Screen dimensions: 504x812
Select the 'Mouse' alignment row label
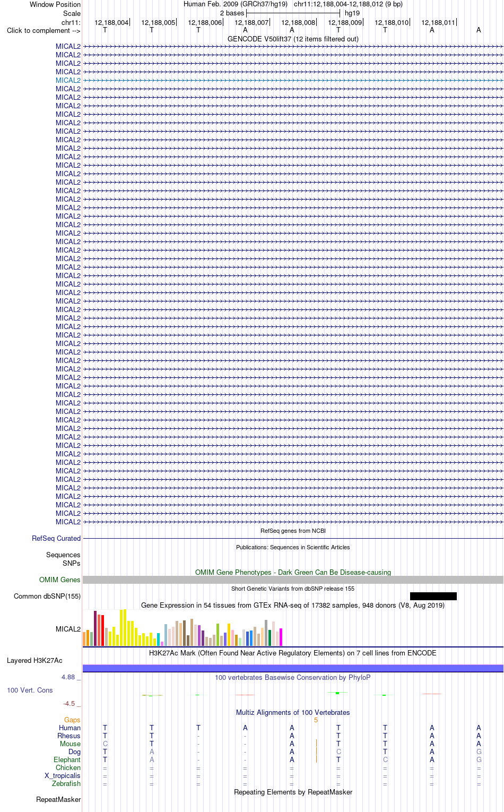[70, 744]
